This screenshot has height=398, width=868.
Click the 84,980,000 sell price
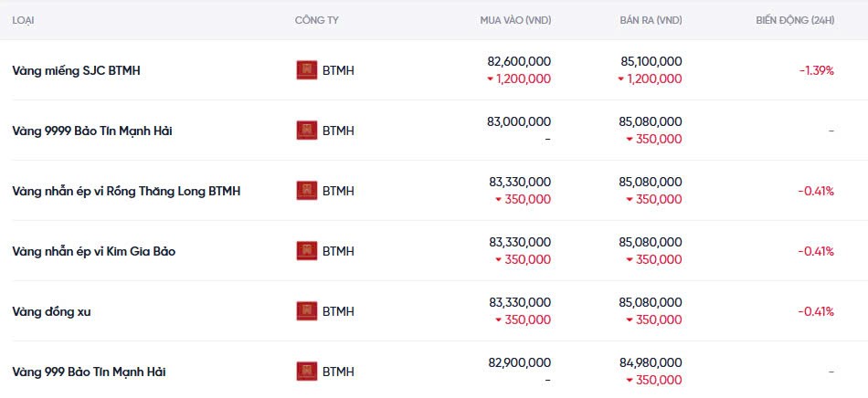(650, 362)
